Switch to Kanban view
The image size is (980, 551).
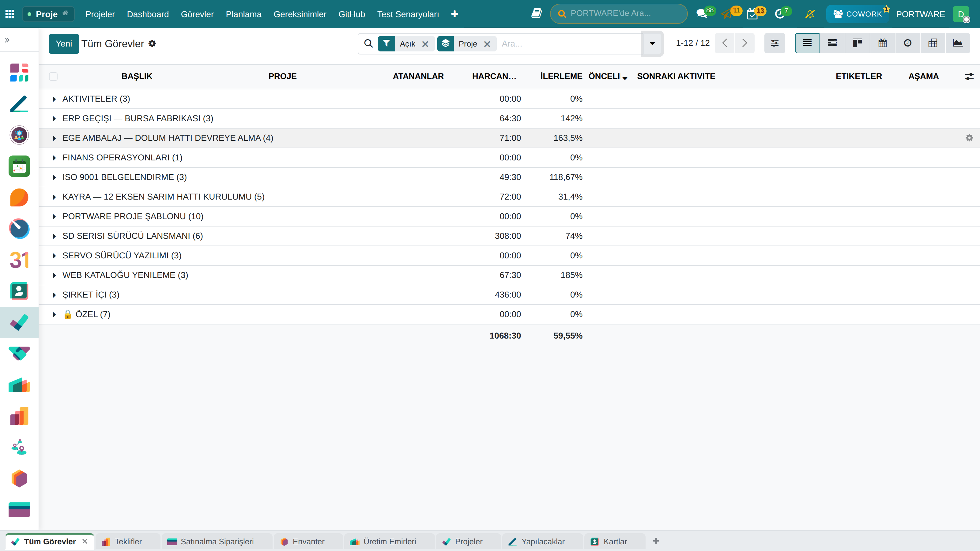[857, 43]
